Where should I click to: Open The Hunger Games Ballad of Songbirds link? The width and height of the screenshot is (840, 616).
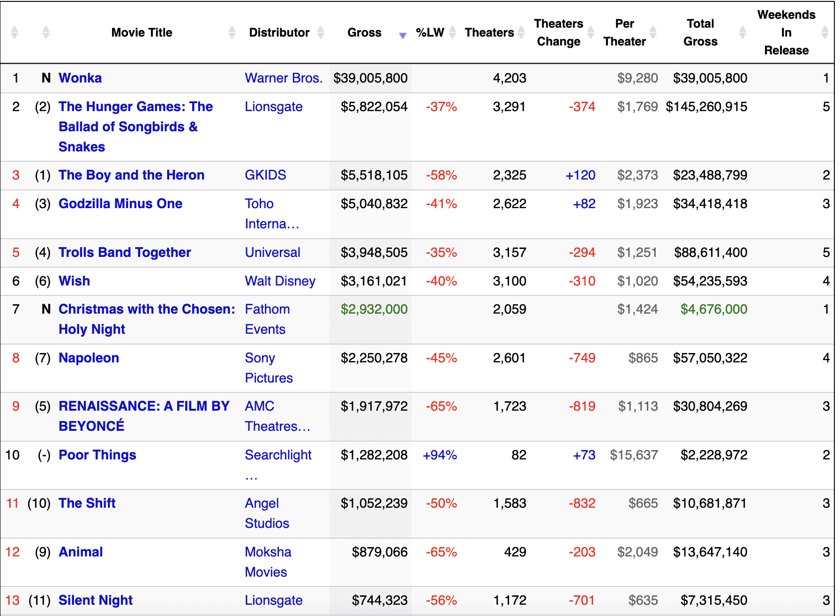[135, 127]
